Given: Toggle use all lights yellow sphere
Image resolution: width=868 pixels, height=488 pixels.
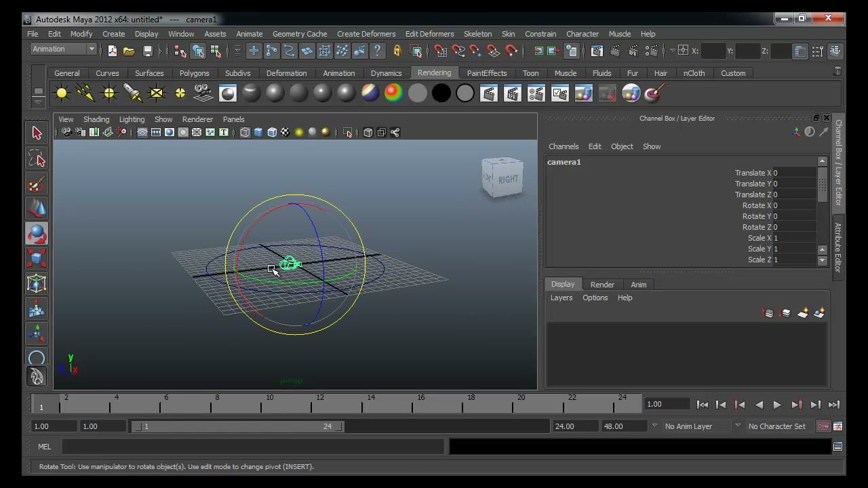Looking at the screenshot, I should click(299, 132).
